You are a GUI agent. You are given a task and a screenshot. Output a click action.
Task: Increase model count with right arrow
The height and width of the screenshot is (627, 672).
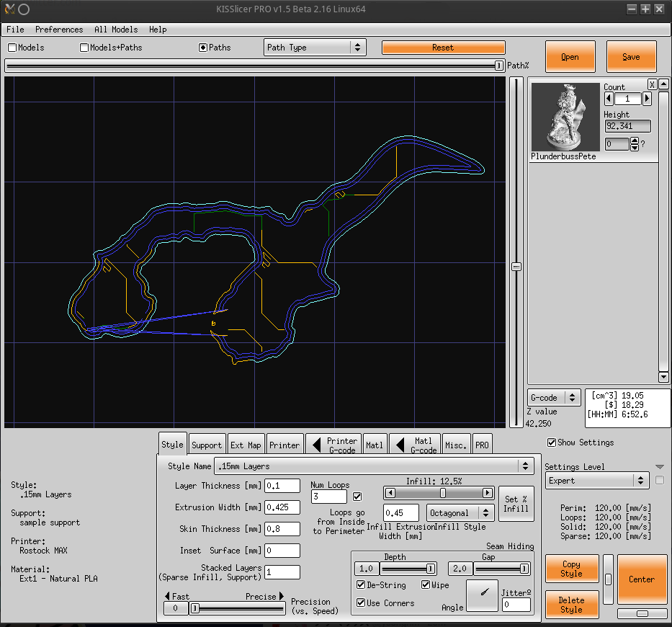click(x=647, y=99)
